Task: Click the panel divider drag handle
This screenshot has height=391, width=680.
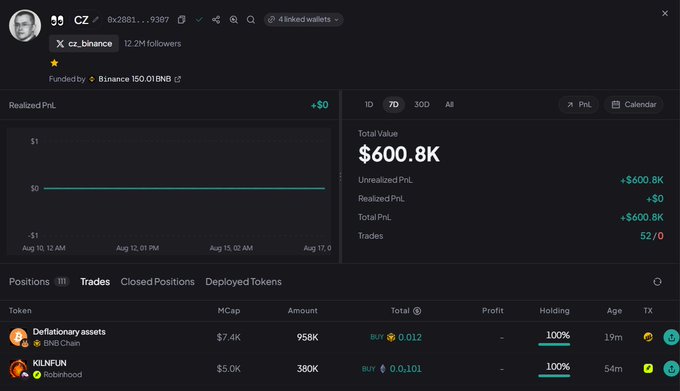Action: coord(340,176)
